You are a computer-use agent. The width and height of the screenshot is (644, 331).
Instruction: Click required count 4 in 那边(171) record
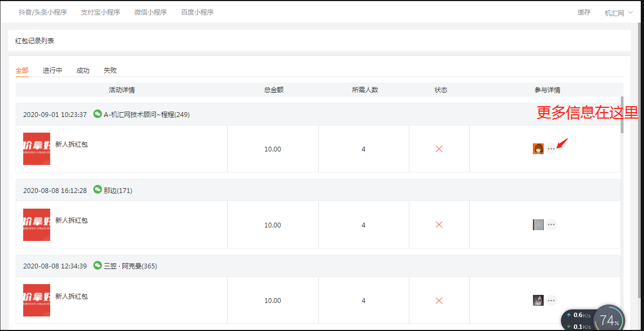[x=364, y=225]
